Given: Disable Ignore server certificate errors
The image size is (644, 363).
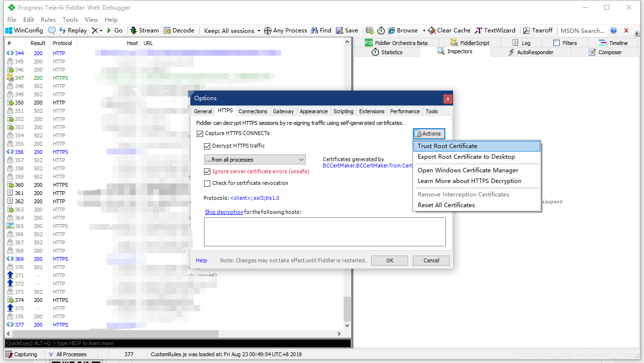Looking at the screenshot, I should pyautogui.click(x=207, y=171).
